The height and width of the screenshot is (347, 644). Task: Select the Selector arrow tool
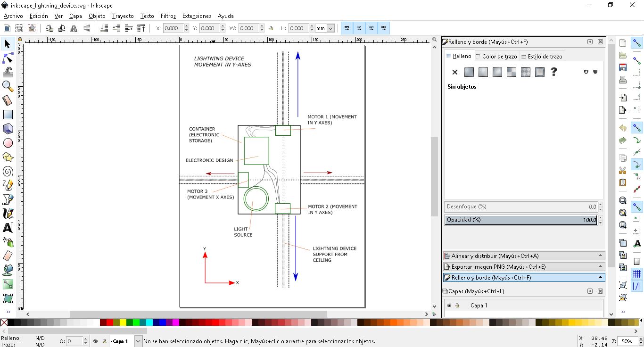tap(8, 44)
